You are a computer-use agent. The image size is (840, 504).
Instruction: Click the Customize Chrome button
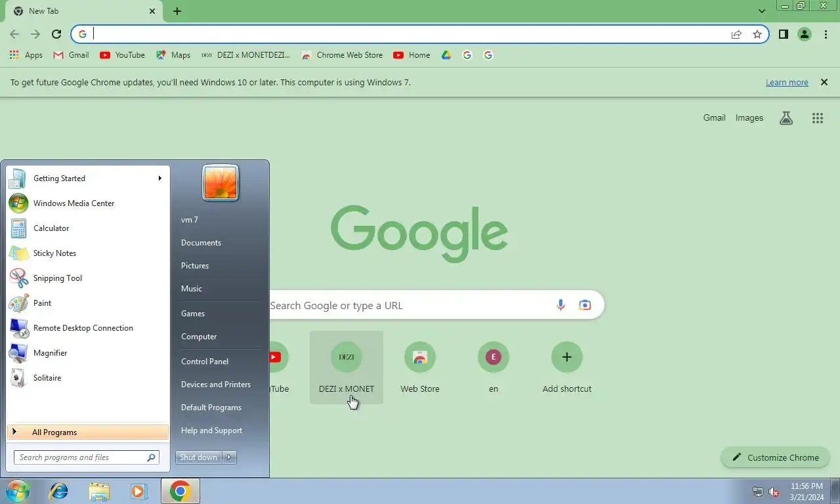point(775,457)
